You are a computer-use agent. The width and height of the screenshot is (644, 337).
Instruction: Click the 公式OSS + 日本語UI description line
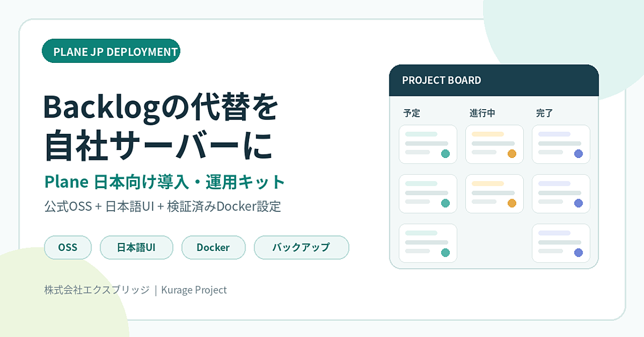point(163,206)
